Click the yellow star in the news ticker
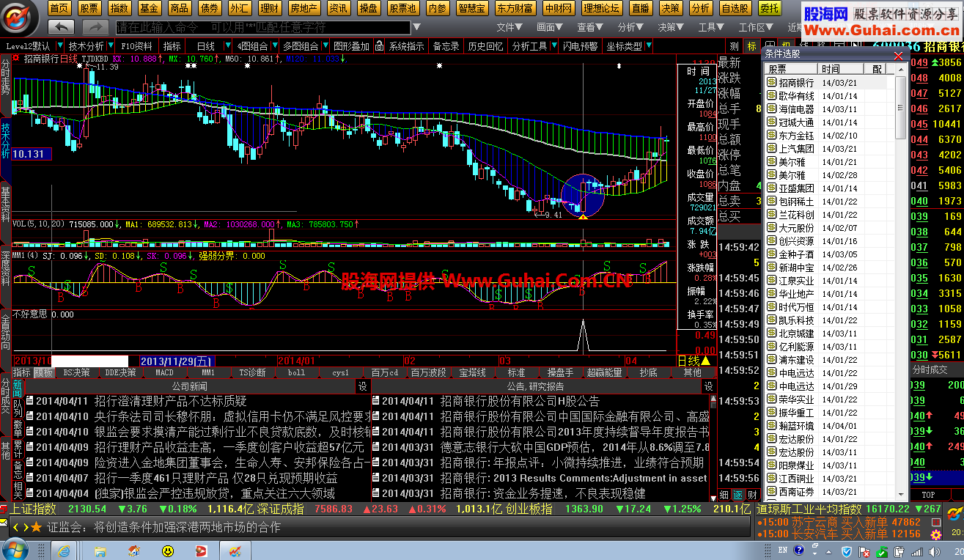 pyautogui.click(x=36, y=527)
